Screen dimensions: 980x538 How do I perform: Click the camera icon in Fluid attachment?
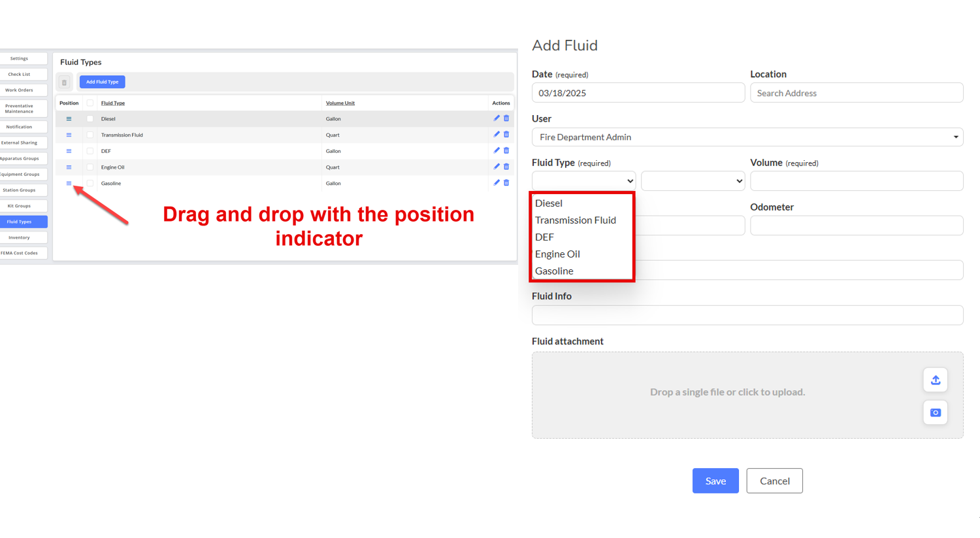(935, 412)
